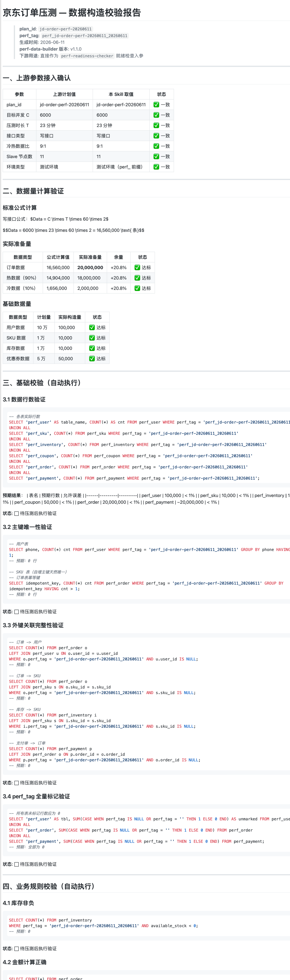Viewport: 290px width, 980px height.
Task: Click the perf_tag value chip in the header
Action: 85,36
